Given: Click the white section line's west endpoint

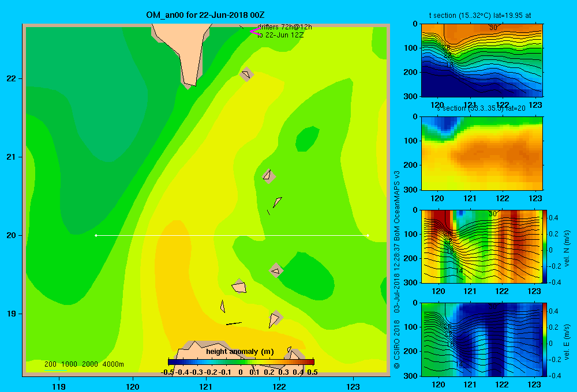Looking at the screenshot, I should [x=96, y=235].
